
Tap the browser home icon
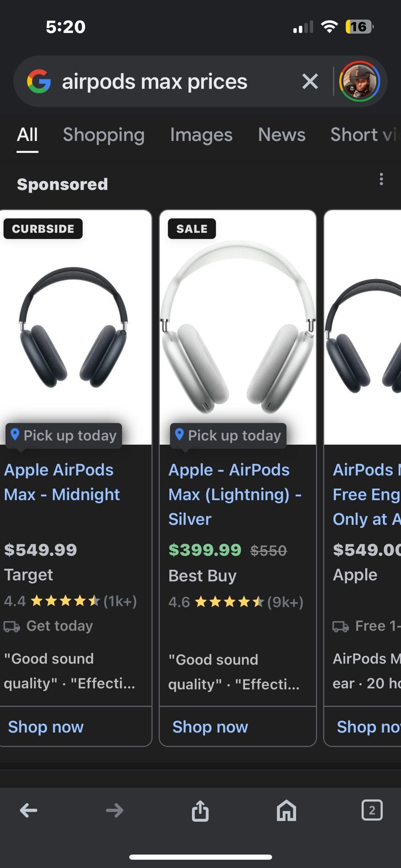[286, 810]
